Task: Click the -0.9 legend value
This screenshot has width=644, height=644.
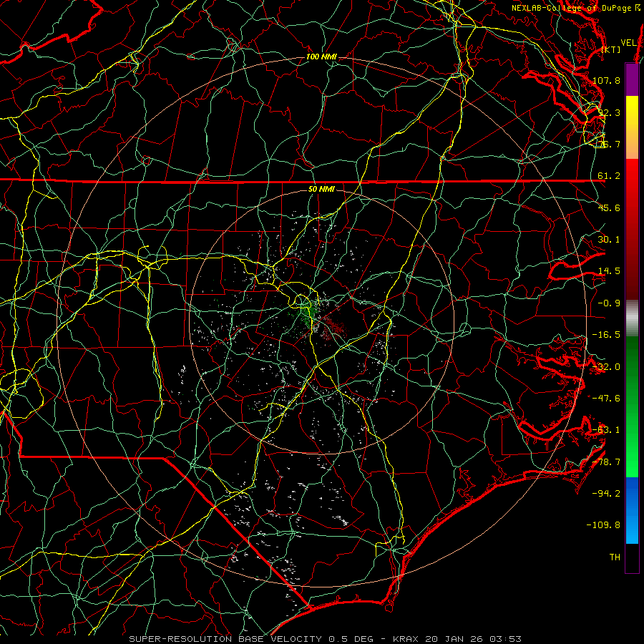Action: [609, 303]
